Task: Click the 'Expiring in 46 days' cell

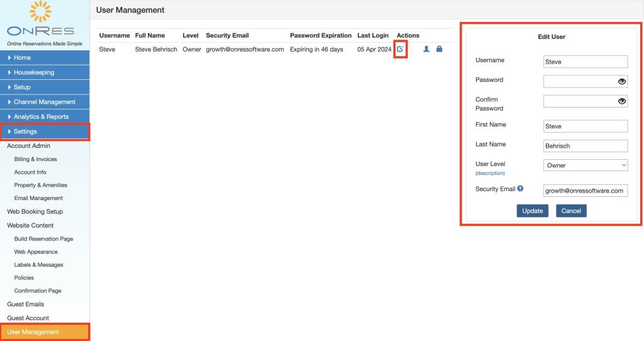Action: [316, 49]
